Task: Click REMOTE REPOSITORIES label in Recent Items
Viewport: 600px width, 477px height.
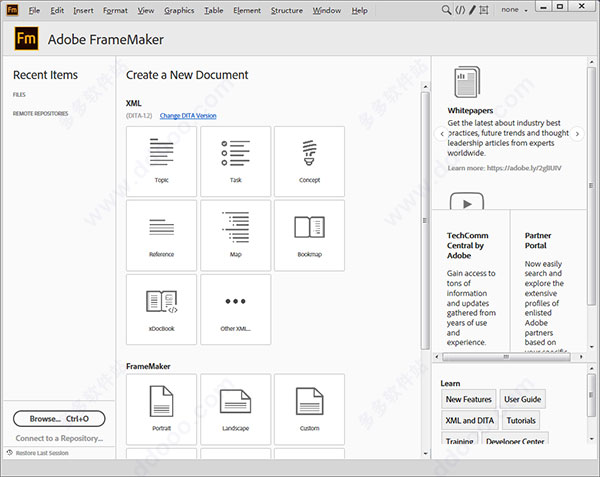Action: coord(41,114)
